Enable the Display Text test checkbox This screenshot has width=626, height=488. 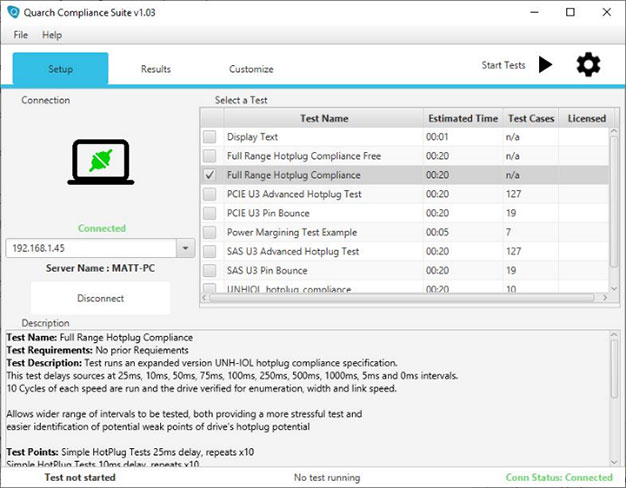coord(209,137)
